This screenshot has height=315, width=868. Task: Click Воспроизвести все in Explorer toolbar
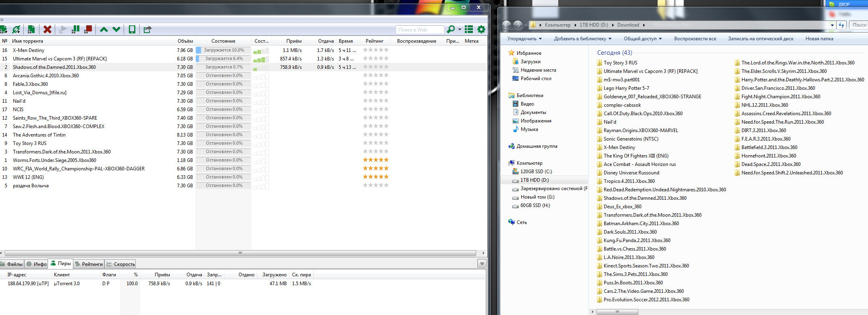pyautogui.click(x=695, y=39)
